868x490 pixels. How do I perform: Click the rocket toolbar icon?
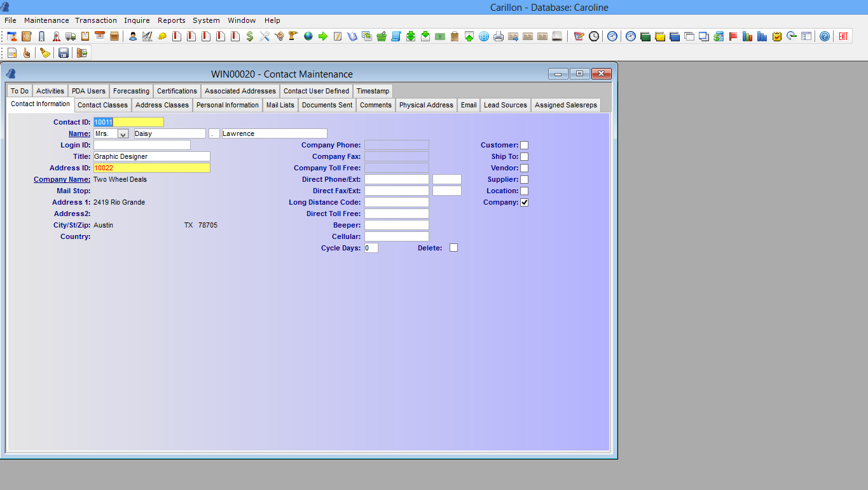(x=55, y=36)
